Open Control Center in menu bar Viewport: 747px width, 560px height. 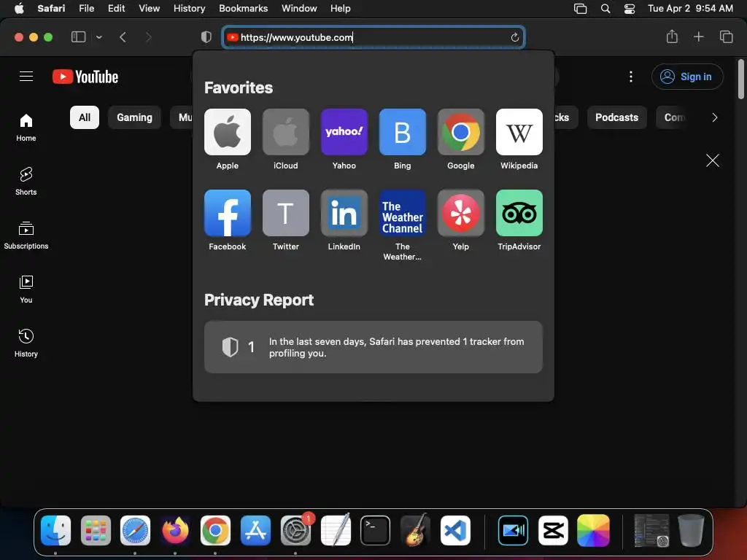(x=630, y=9)
